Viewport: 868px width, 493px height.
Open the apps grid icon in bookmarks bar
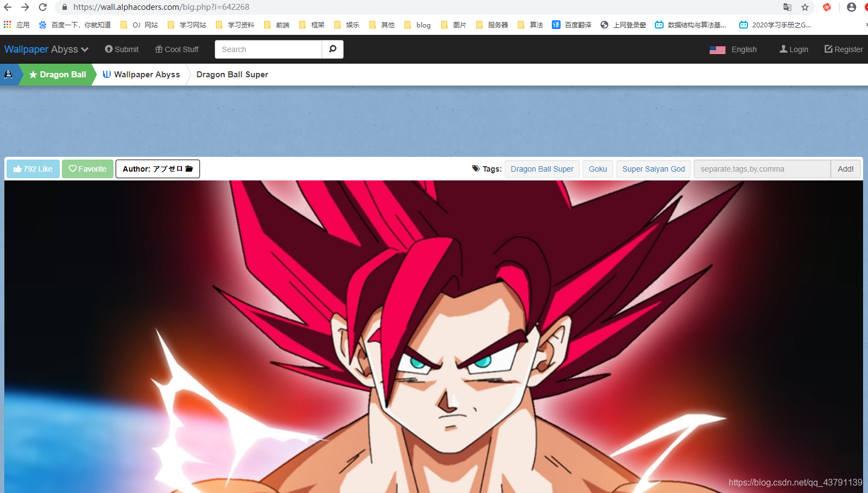pyautogui.click(x=7, y=25)
